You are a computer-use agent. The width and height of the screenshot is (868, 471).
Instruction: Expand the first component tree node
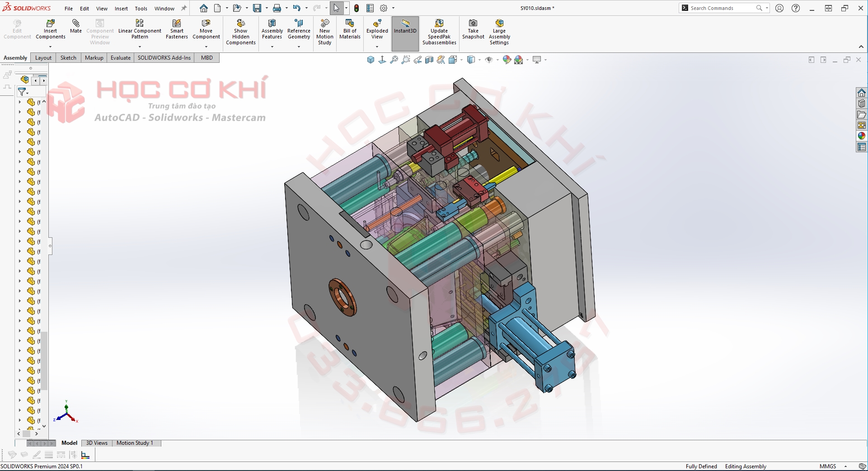(20, 102)
